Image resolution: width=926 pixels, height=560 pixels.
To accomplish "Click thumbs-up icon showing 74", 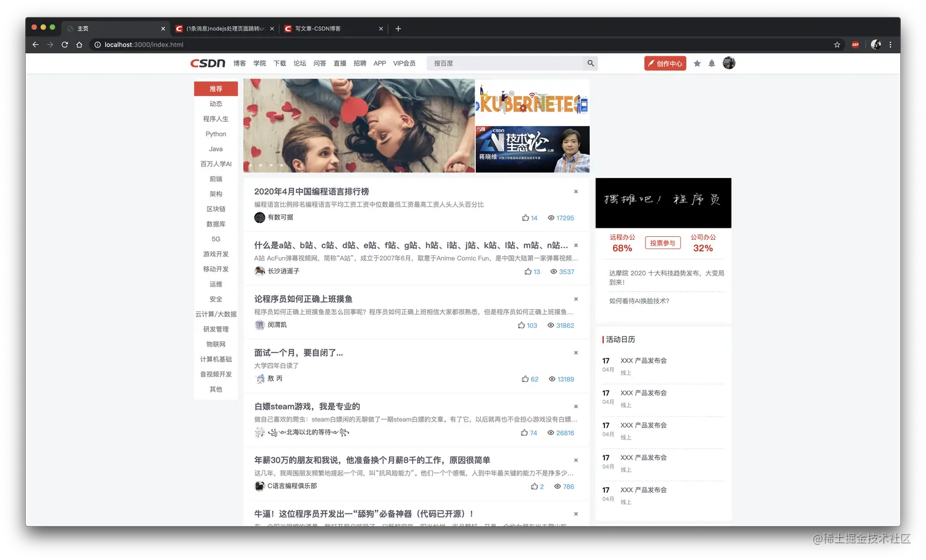I will [x=524, y=433].
